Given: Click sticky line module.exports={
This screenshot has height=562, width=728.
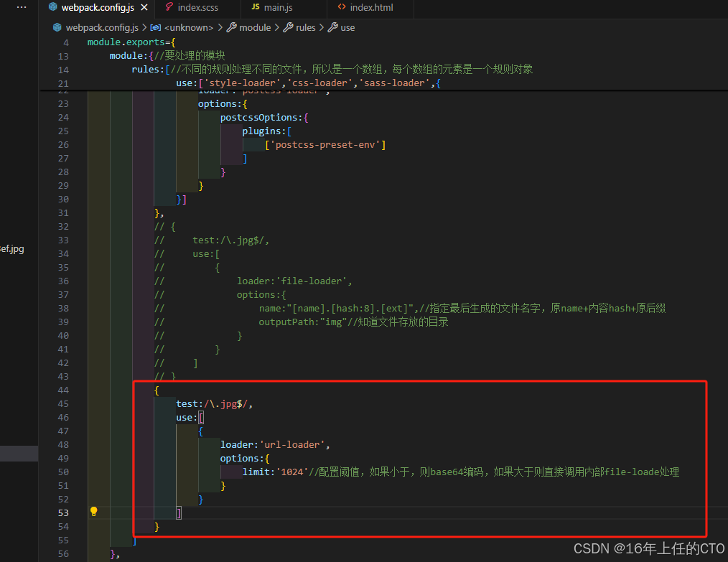Looking at the screenshot, I should [131, 42].
